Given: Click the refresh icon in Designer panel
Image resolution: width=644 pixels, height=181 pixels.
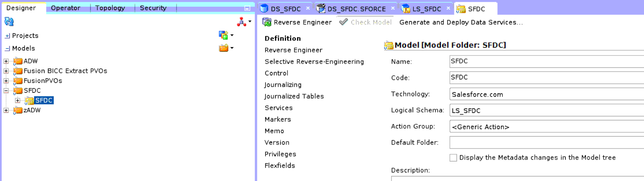Looking at the screenshot, I should click(x=9, y=22).
